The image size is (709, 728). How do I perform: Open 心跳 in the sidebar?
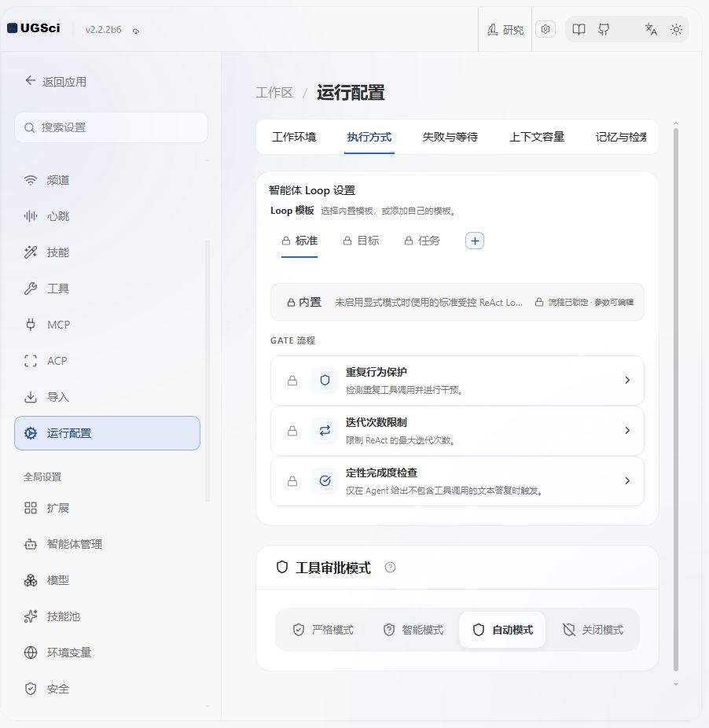tap(107, 216)
